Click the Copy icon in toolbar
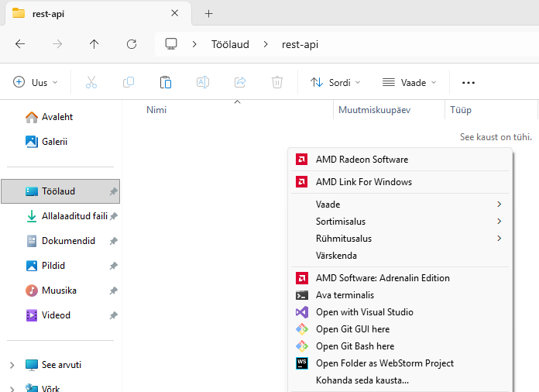 pyautogui.click(x=129, y=82)
